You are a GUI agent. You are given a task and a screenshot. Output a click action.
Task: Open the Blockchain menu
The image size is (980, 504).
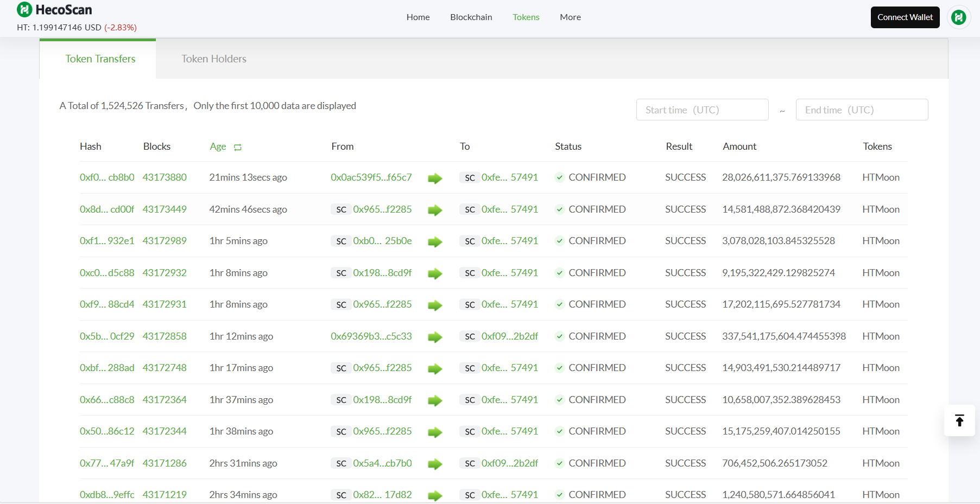pyautogui.click(x=471, y=17)
